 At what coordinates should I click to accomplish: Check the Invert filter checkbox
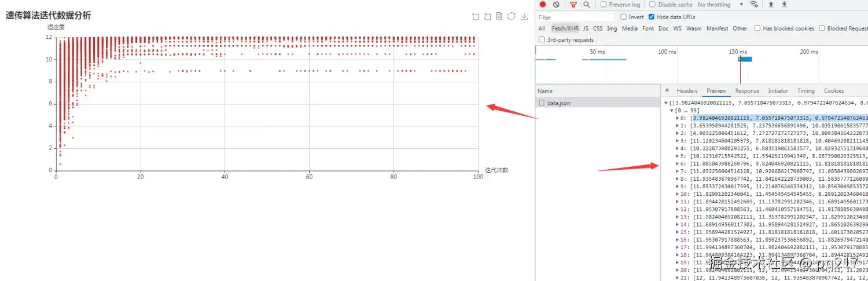[623, 17]
